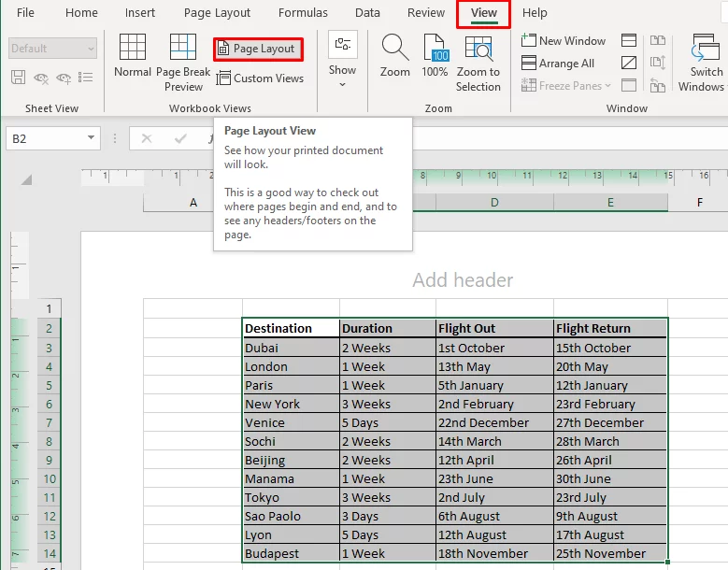Open Page Break Preview
Screen dimensions: 728x570
coord(183,62)
